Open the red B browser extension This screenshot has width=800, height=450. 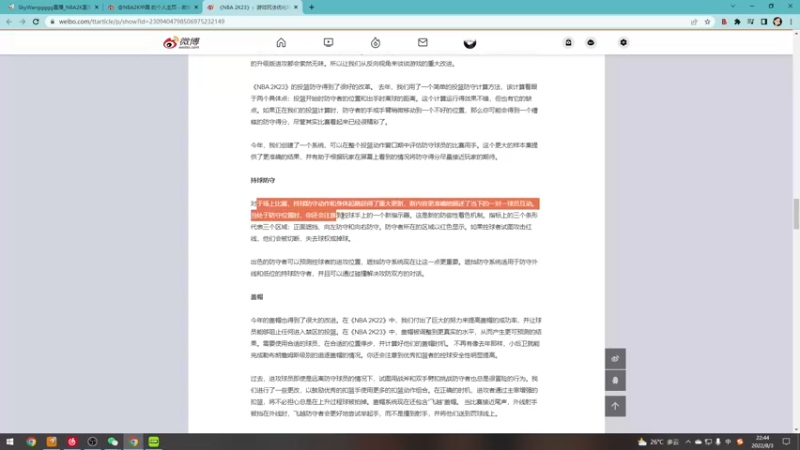click(x=724, y=21)
